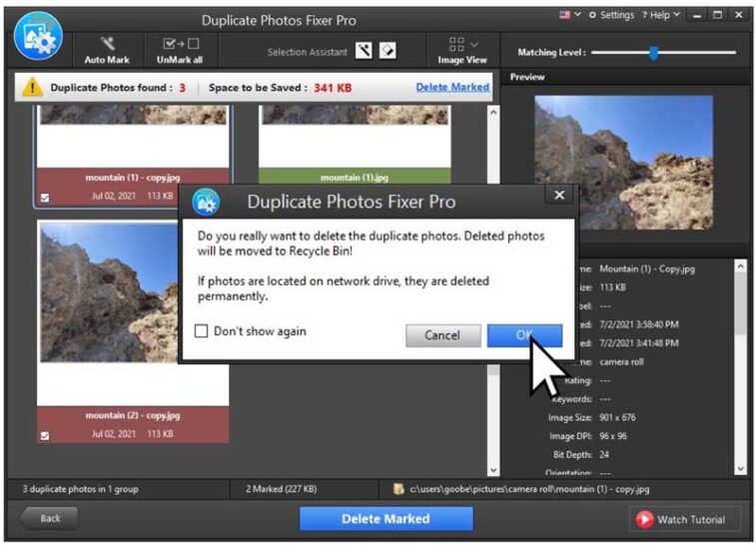Click the UnMark all icon

tap(181, 44)
